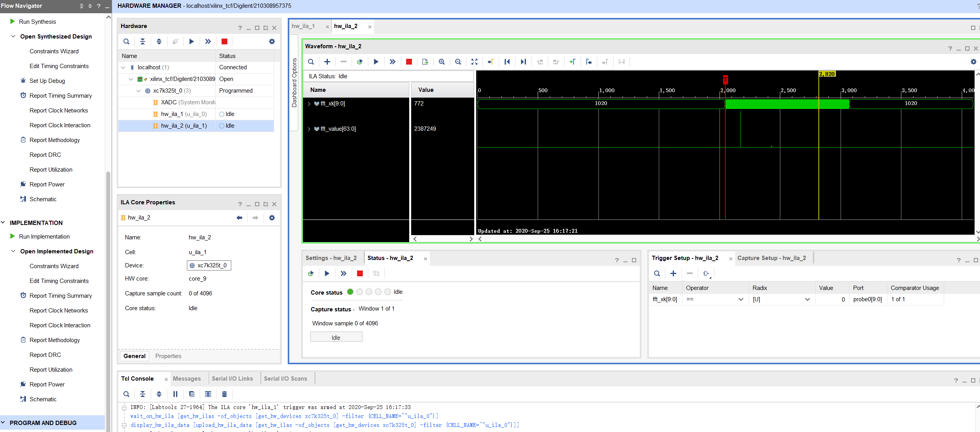This screenshot has height=432, width=980.
Task: Click the hw_ila_2 Idle status circle
Action: pyautogui.click(x=222, y=126)
